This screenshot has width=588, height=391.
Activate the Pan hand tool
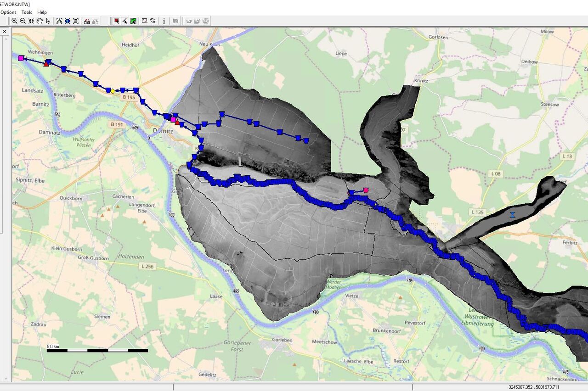click(x=40, y=21)
